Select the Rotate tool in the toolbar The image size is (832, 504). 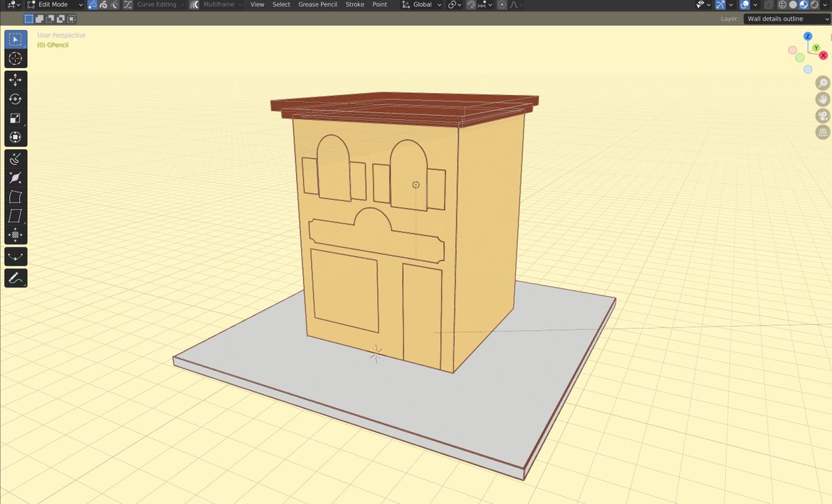coord(15,99)
